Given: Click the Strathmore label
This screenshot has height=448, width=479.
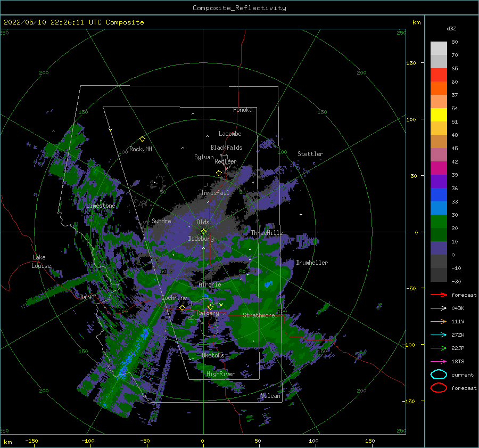Looking at the screenshot, I should [259, 315].
